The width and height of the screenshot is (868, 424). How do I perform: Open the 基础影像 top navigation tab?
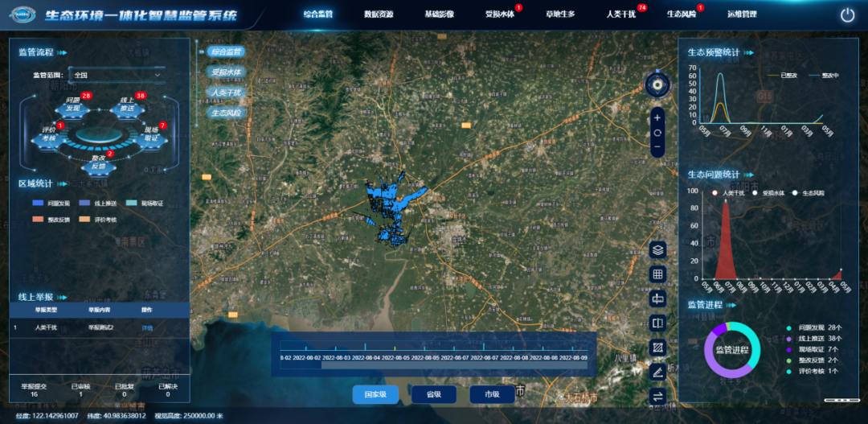[x=439, y=14]
